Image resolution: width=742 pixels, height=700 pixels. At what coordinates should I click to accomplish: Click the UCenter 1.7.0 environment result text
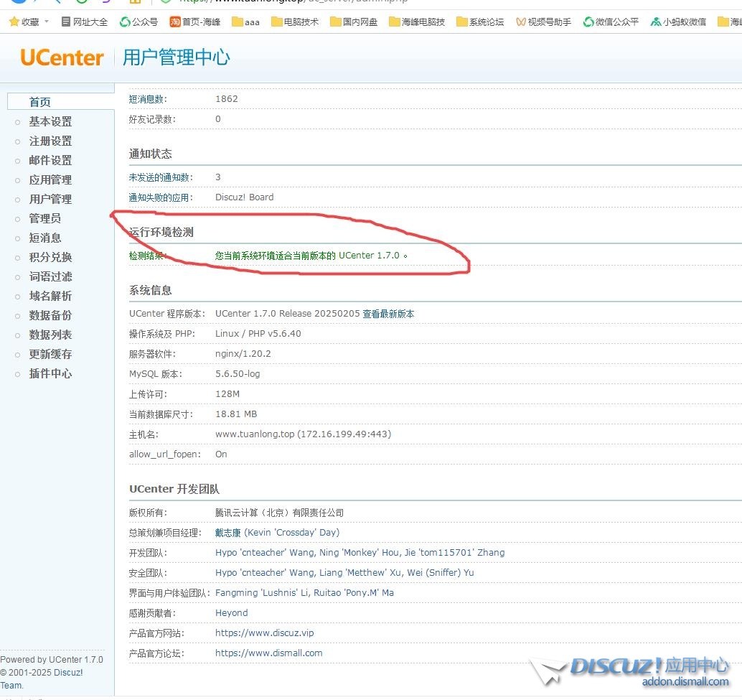311,256
